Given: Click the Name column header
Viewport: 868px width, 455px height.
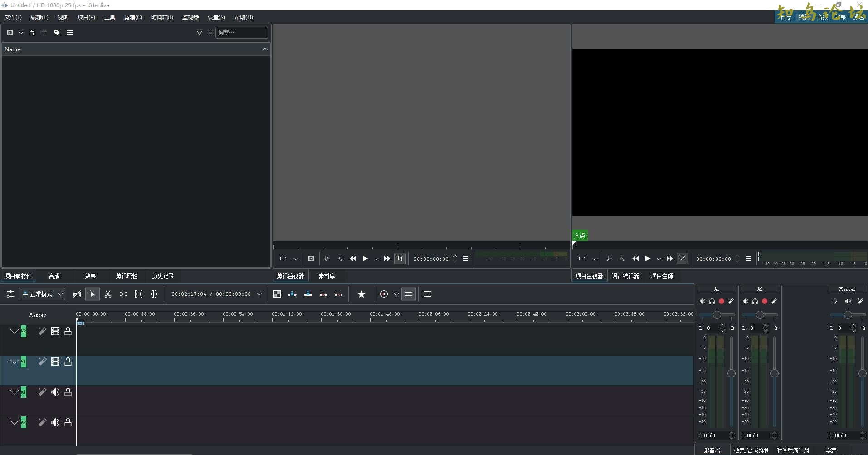Looking at the screenshot, I should (x=136, y=49).
